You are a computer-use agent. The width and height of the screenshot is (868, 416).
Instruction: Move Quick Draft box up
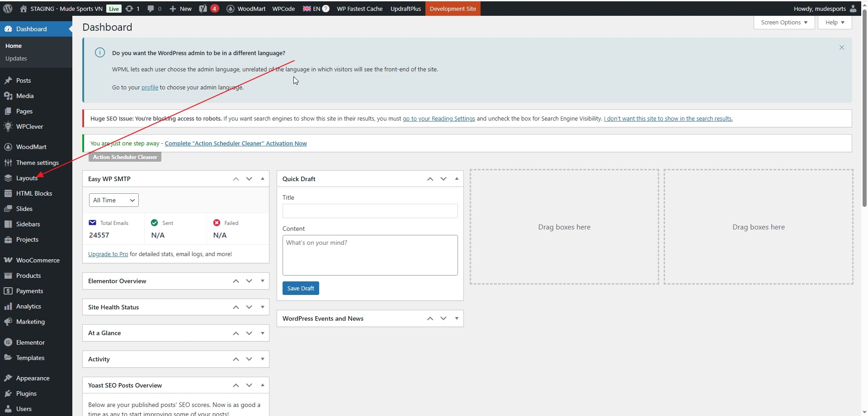(x=430, y=179)
